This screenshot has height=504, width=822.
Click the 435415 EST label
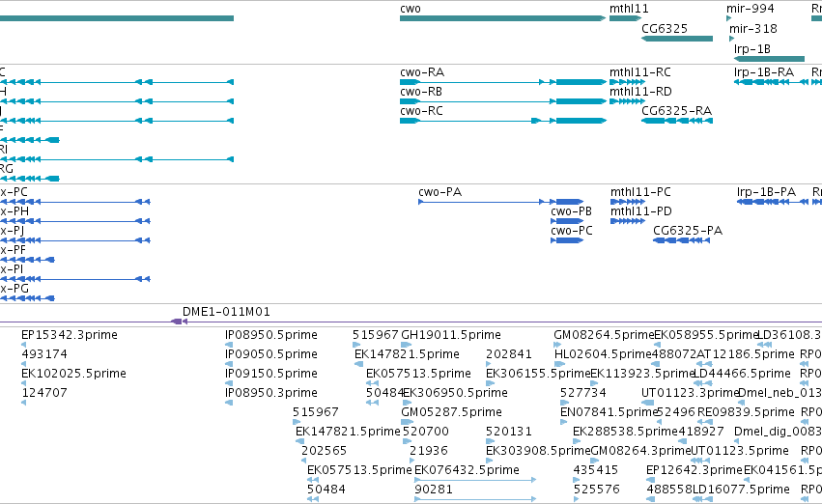tap(596, 470)
